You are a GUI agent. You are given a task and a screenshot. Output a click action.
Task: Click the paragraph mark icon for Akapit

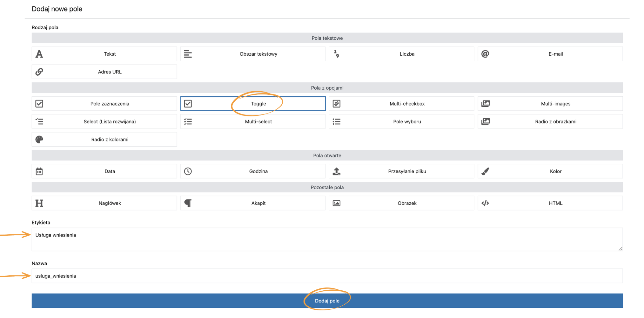pyautogui.click(x=188, y=203)
